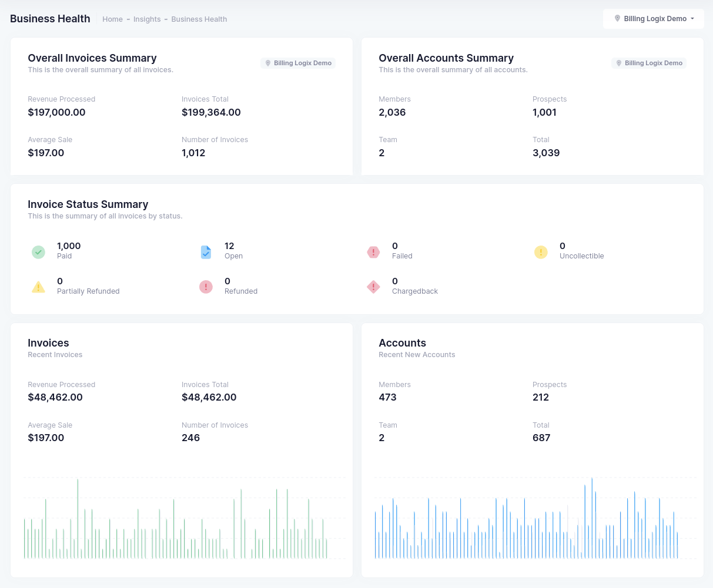The image size is (713, 588).
Task: Click Billing Logix Demo badge in Invoices Summary
Action: (298, 63)
